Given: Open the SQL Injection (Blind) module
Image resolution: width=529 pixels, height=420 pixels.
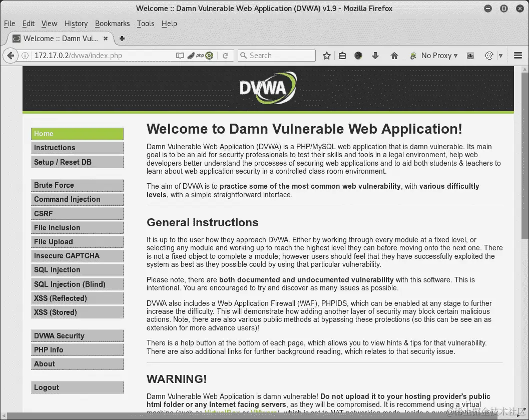Looking at the screenshot, I should tap(77, 284).
